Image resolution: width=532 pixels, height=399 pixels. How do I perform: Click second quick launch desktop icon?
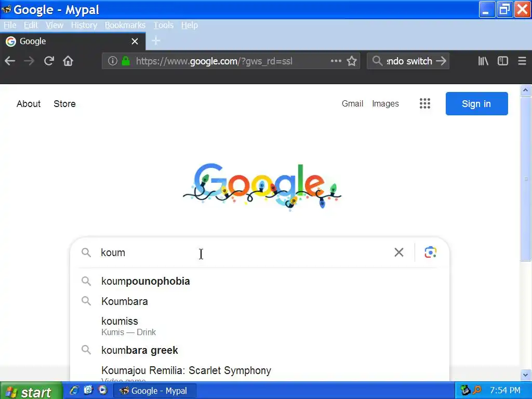coord(88,391)
